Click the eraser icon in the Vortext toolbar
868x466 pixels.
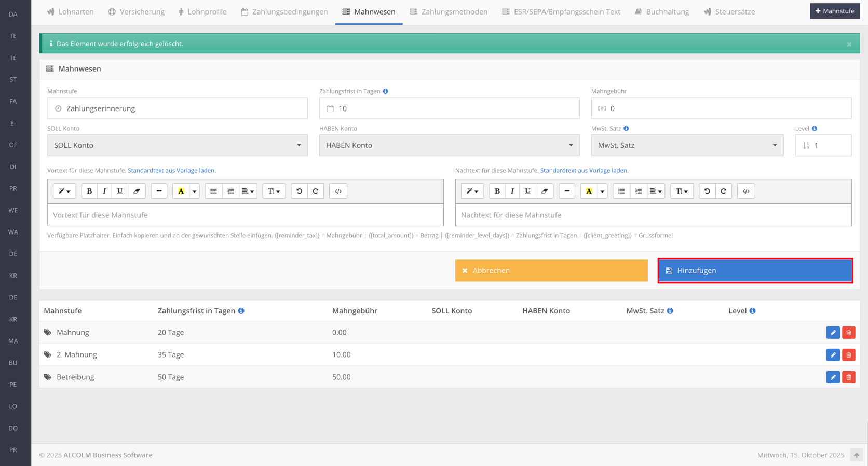(137, 191)
